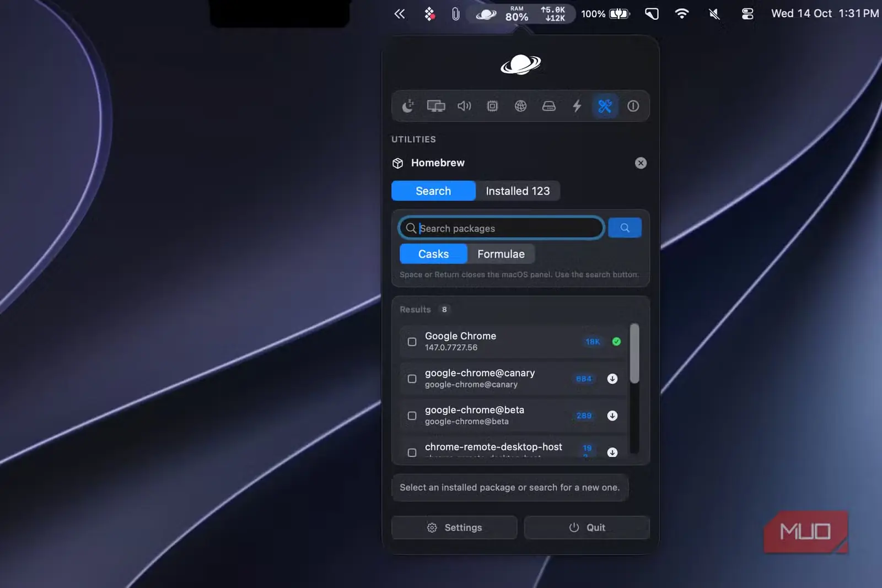Click the Quit button
The width and height of the screenshot is (882, 588).
(587, 527)
